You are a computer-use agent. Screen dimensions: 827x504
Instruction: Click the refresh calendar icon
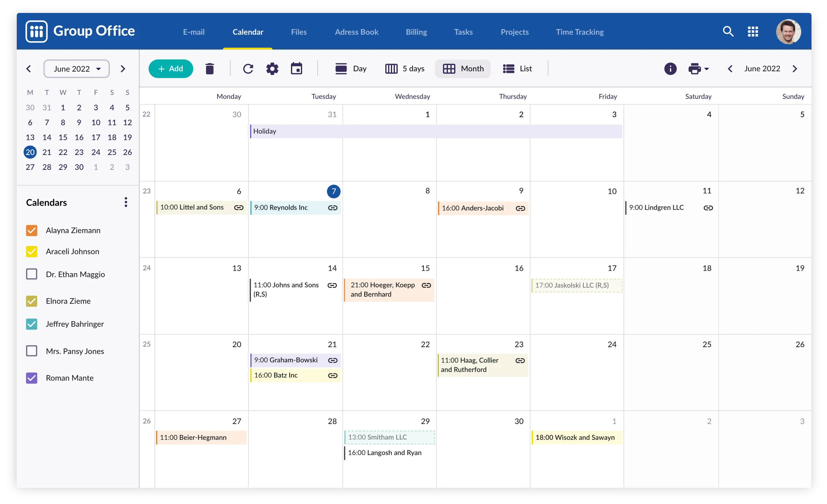[248, 68]
